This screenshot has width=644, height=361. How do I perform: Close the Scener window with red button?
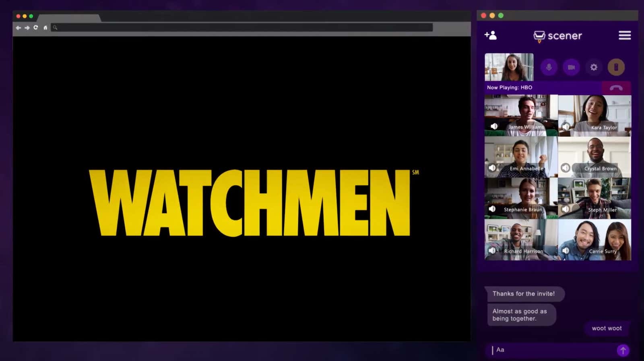pos(483,15)
